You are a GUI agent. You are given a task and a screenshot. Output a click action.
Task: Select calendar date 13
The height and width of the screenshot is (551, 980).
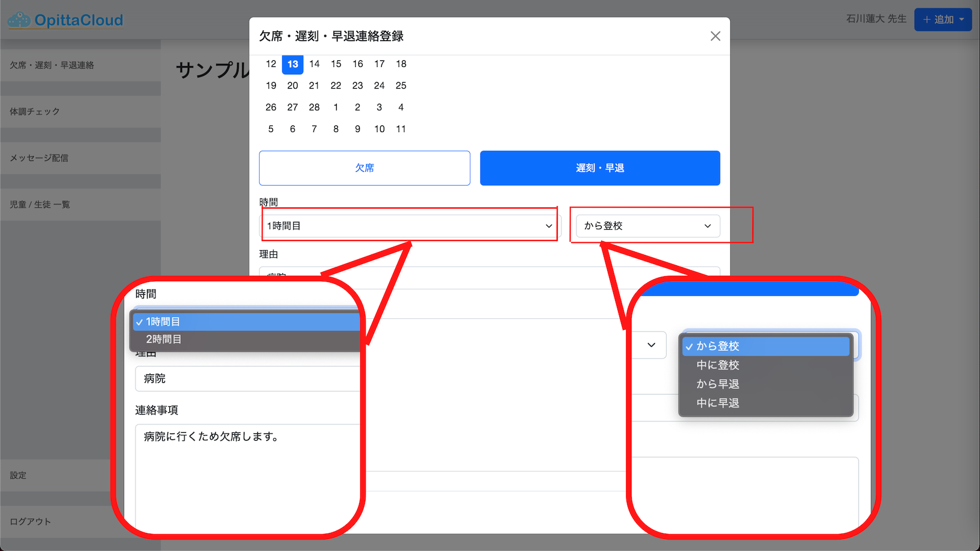click(x=293, y=64)
